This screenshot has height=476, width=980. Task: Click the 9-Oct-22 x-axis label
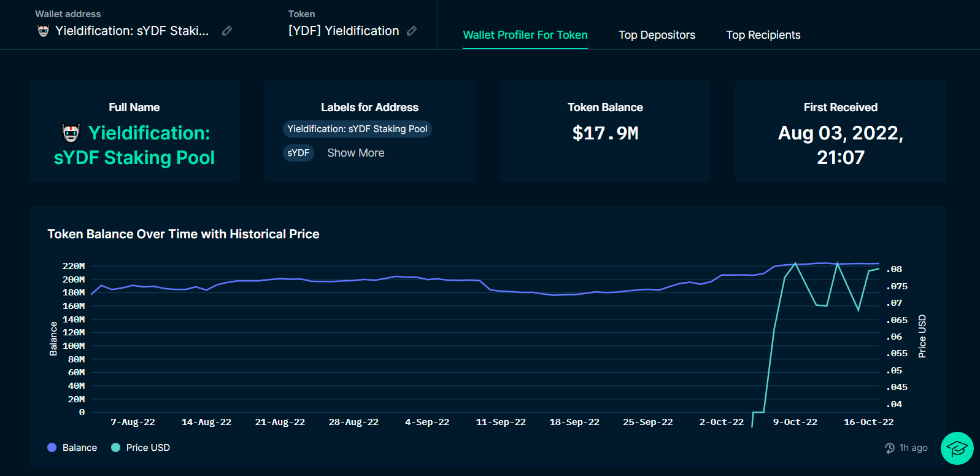point(795,422)
